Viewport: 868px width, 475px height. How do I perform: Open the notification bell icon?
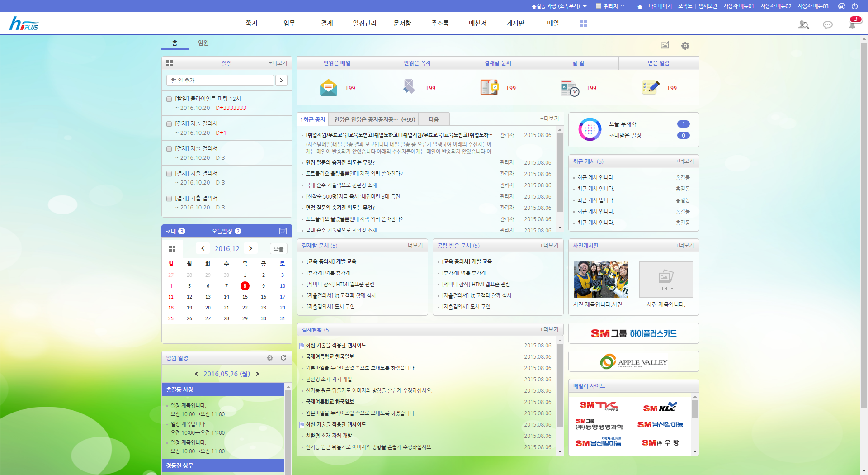click(853, 24)
